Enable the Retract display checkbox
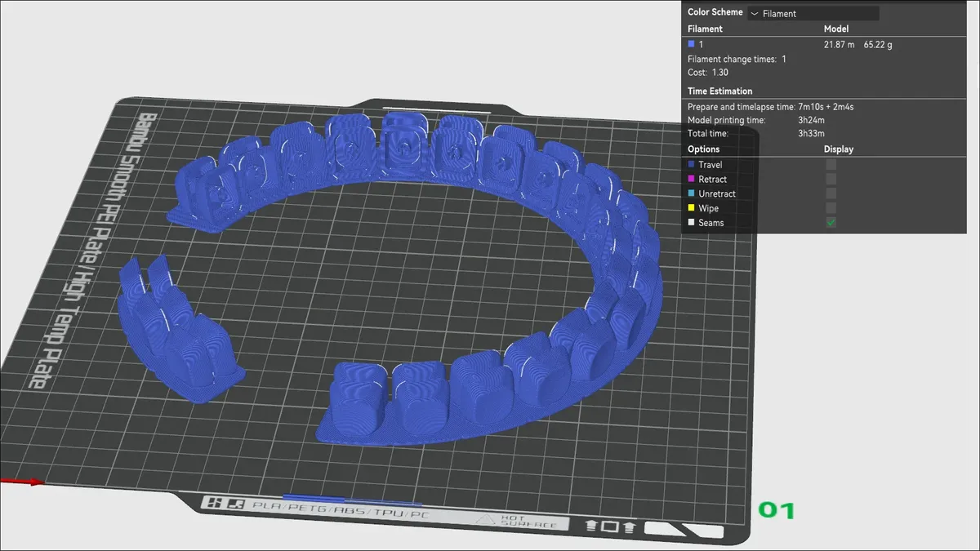The height and width of the screenshot is (551, 980). click(831, 180)
